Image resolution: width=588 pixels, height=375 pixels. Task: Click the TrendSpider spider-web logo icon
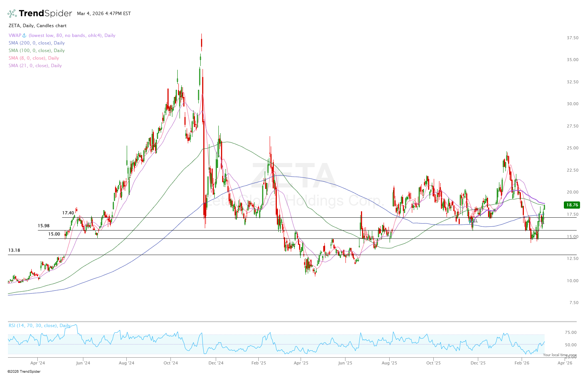click(12, 14)
